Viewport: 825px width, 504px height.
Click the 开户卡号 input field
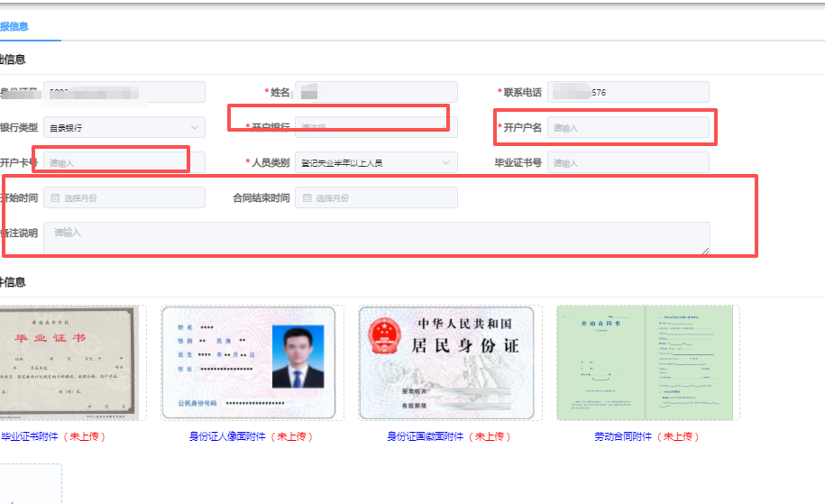(x=124, y=162)
